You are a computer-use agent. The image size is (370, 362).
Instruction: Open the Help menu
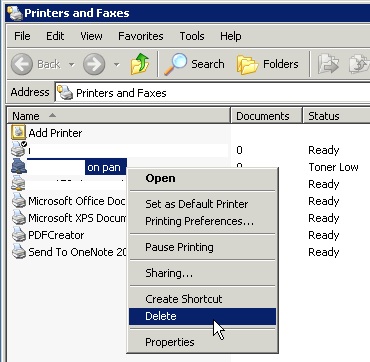(x=230, y=36)
